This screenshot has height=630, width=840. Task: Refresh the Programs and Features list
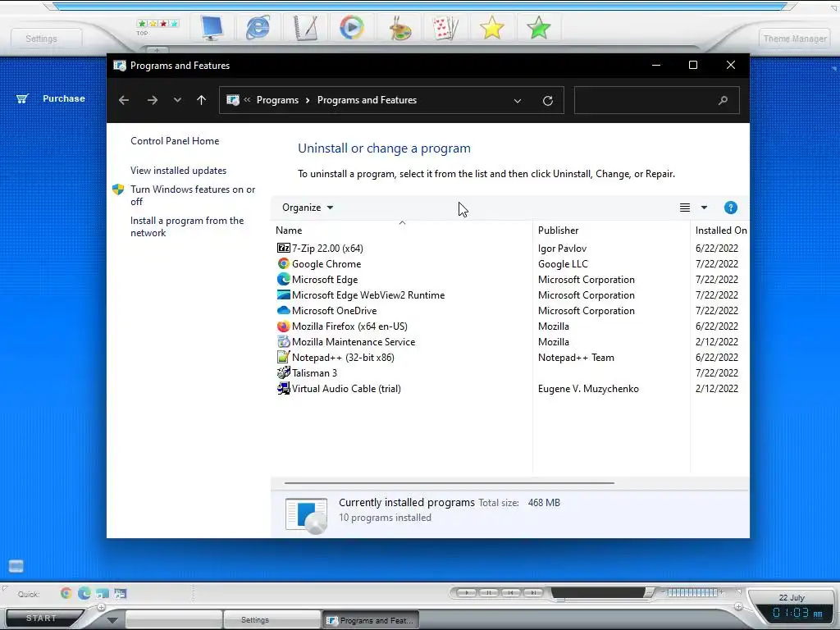pos(547,100)
